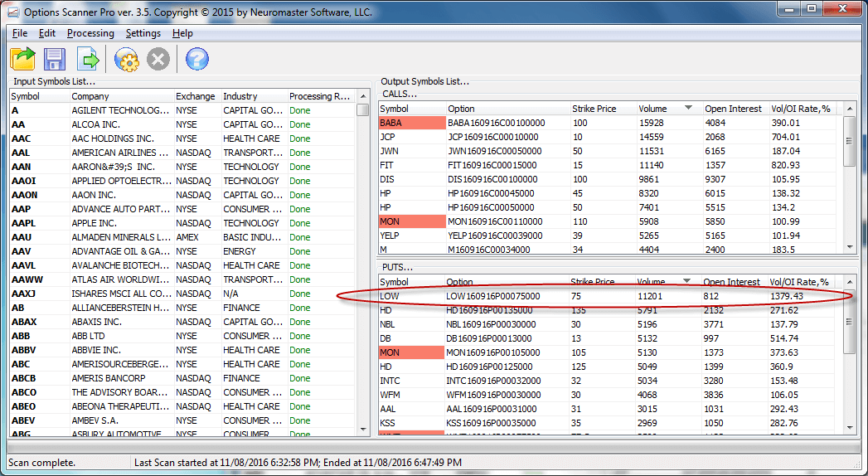Viewport: 868px width, 476px height.
Task: Sort PUTS table by Volume header
Action: click(667, 282)
